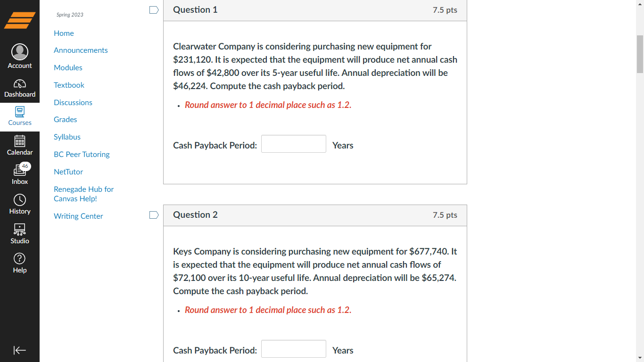Open the Calendar icon

tap(20, 142)
